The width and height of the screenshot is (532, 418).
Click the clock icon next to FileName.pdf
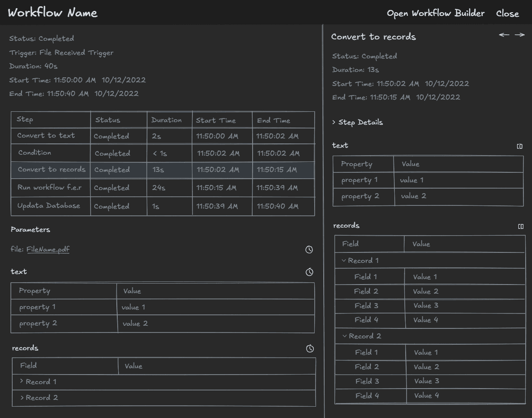coord(309,249)
